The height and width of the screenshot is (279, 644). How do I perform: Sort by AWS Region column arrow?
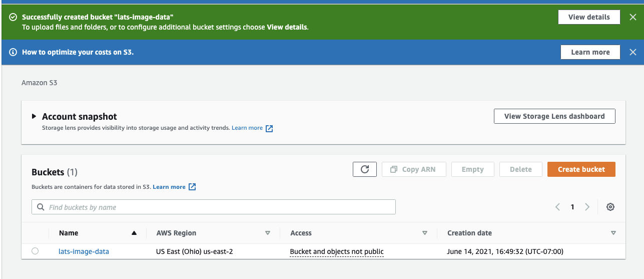pos(268,233)
